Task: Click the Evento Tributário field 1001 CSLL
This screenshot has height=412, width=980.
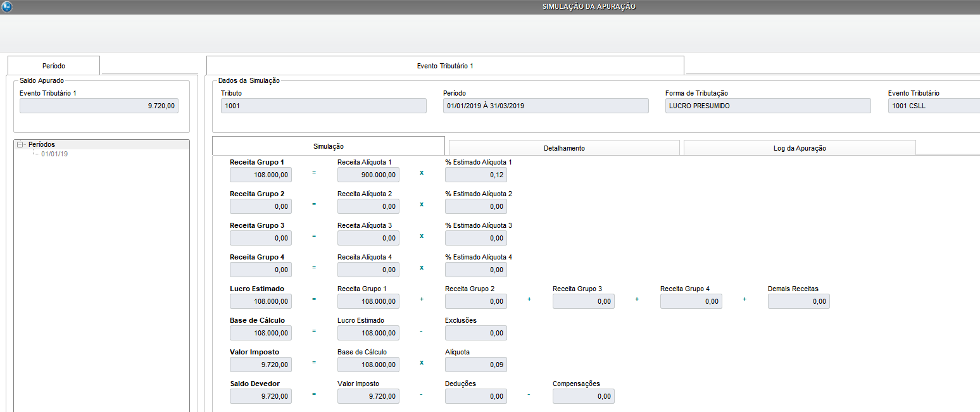Action: (934, 106)
